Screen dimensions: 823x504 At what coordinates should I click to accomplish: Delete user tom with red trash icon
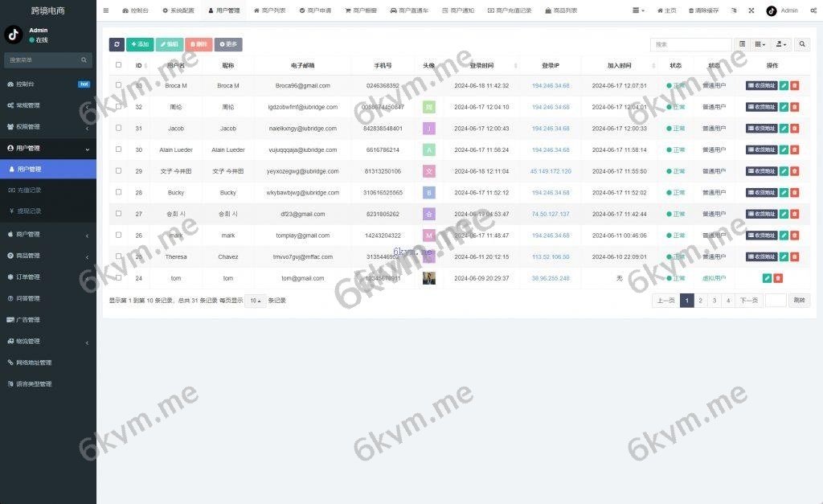tap(777, 278)
